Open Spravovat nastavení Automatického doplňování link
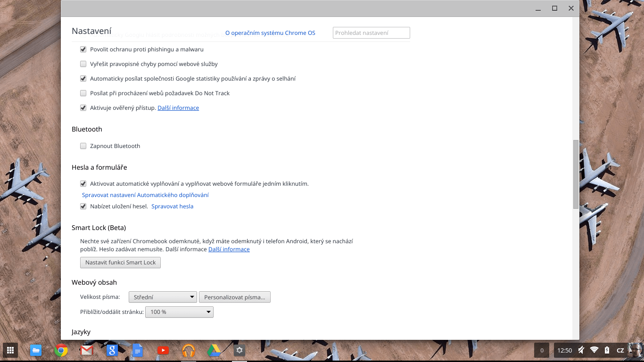The width and height of the screenshot is (644, 362). coord(145,195)
